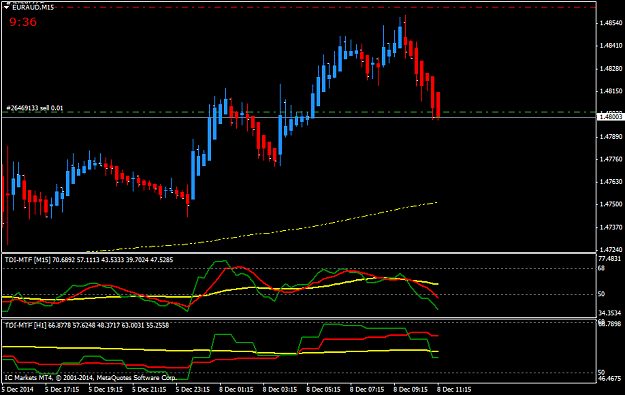Click the 34.3534 scale value in M15 subwindow
Viewport: 625px width, 395px height.
coord(610,313)
